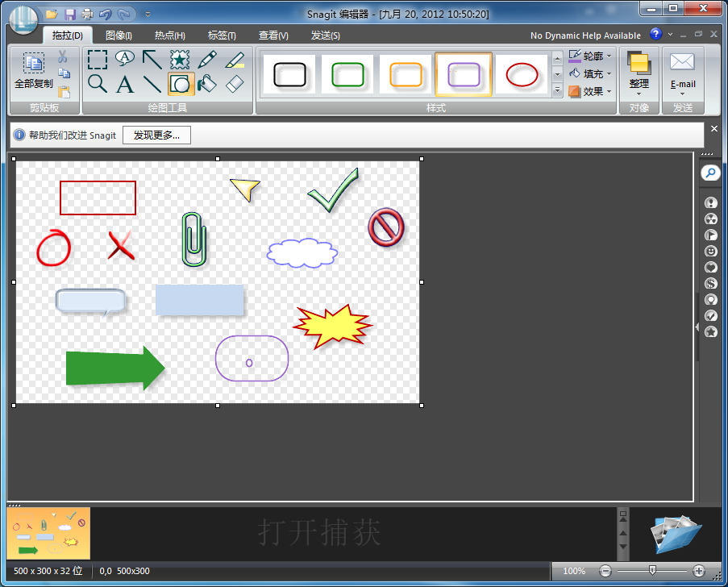Click the 全部复制 copy all button
This screenshot has height=587, width=728.
click(33, 71)
